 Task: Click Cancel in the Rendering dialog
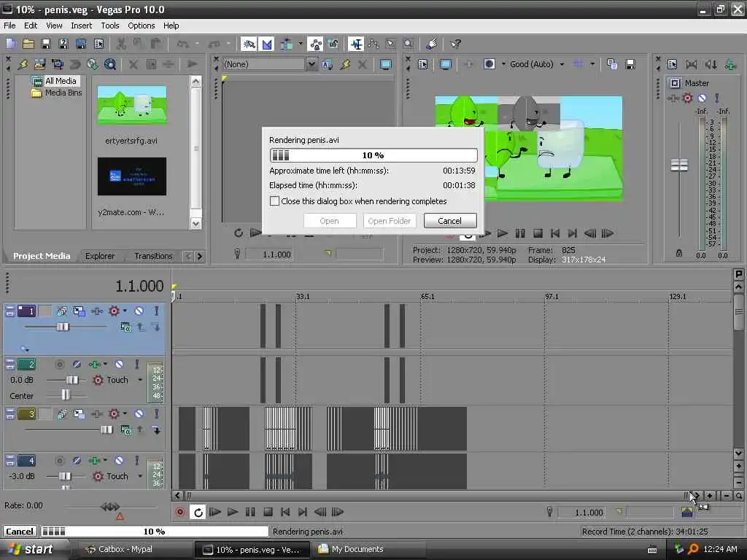[x=449, y=220]
